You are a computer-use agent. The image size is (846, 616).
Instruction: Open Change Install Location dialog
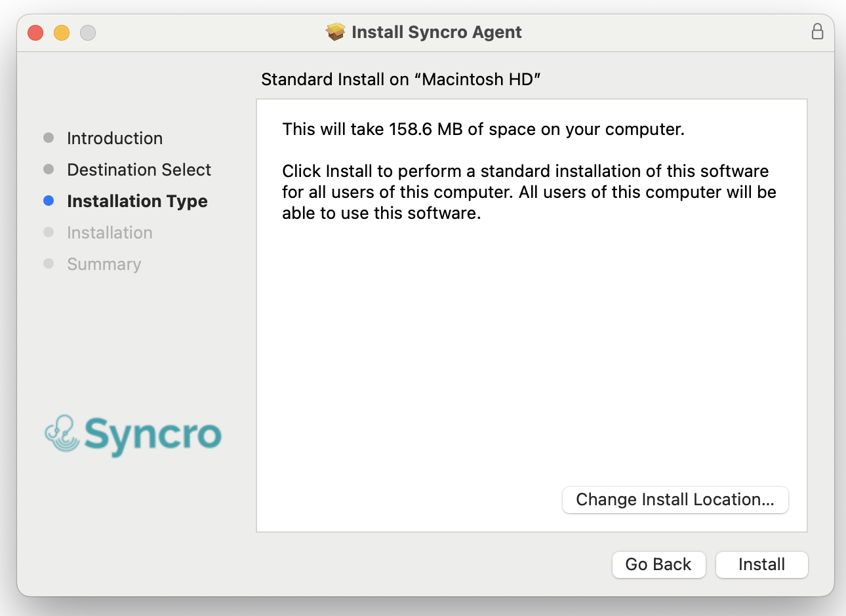[675, 499]
